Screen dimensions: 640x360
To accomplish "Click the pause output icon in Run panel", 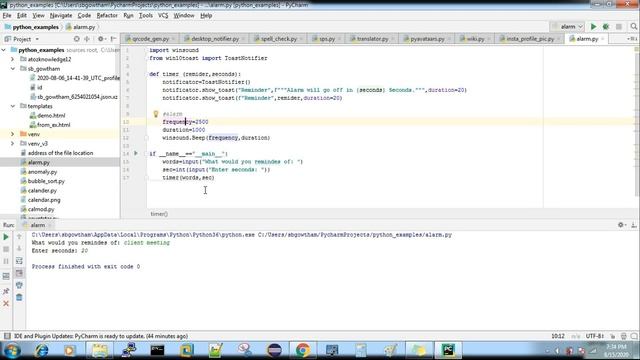I will (x=6, y=261).
